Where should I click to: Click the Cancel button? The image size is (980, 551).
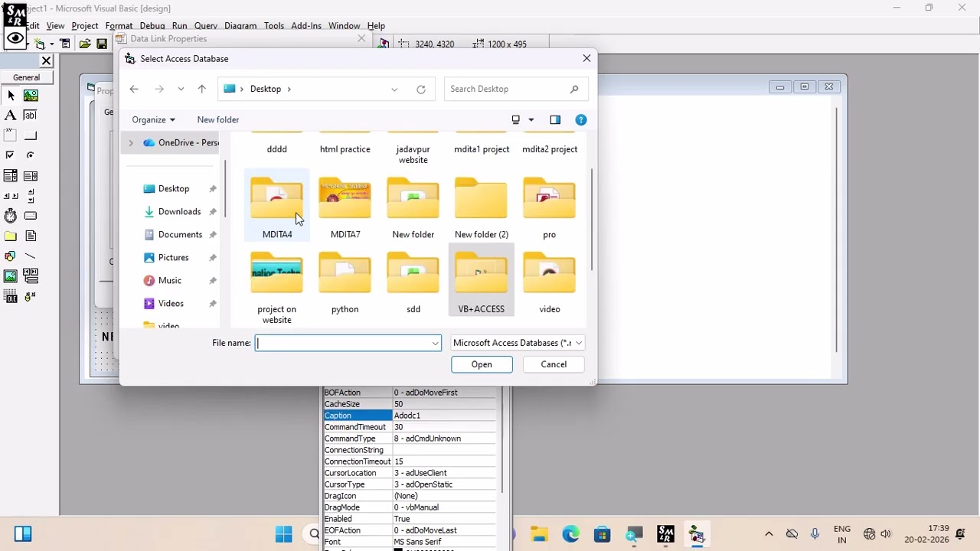(x=554, y=364)
